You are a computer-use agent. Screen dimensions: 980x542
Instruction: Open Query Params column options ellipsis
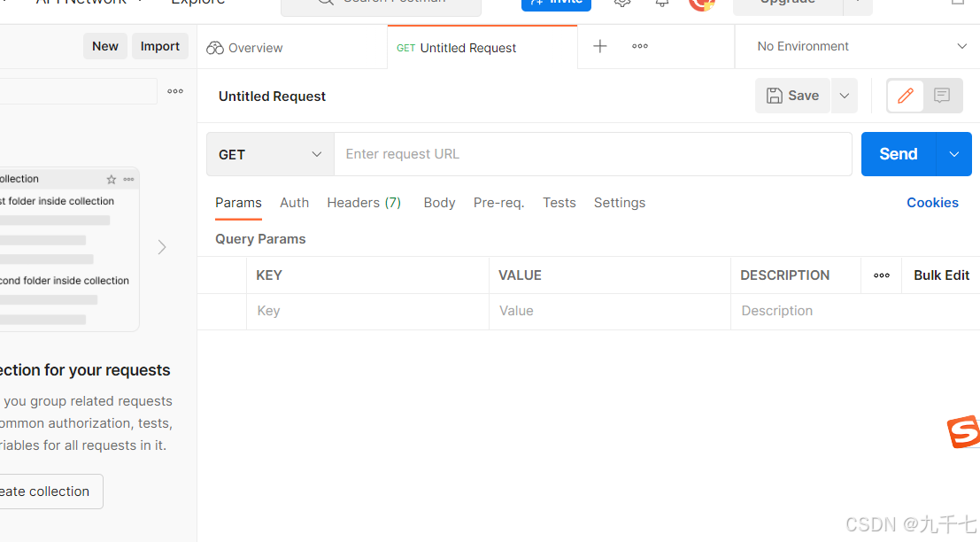click(x=881, y=275)
